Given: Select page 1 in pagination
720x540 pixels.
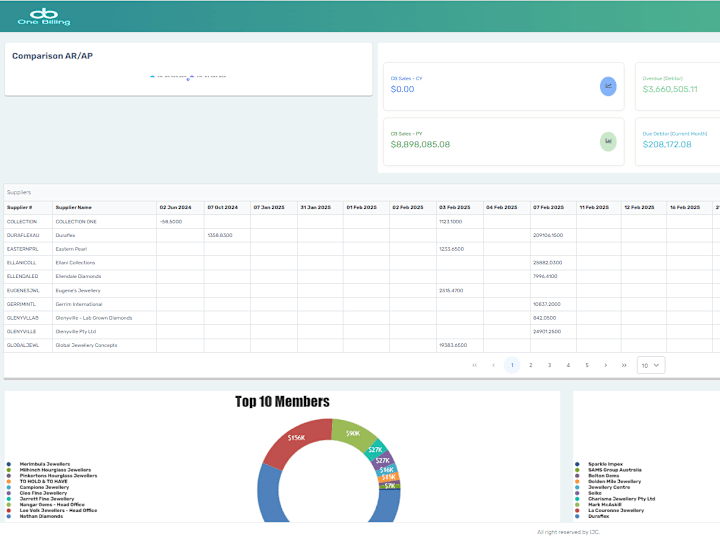Looking at the screenshot, I should [x=512, y=365].
